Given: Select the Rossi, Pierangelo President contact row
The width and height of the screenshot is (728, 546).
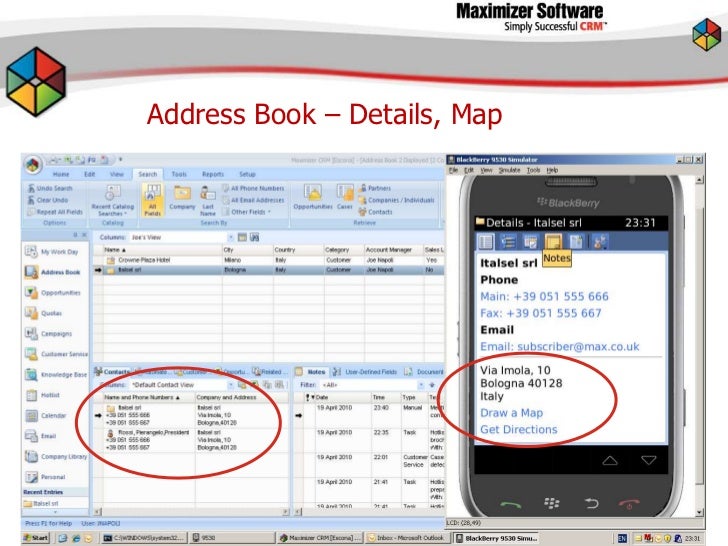Looking at the screenshot, I should [191, 440].
